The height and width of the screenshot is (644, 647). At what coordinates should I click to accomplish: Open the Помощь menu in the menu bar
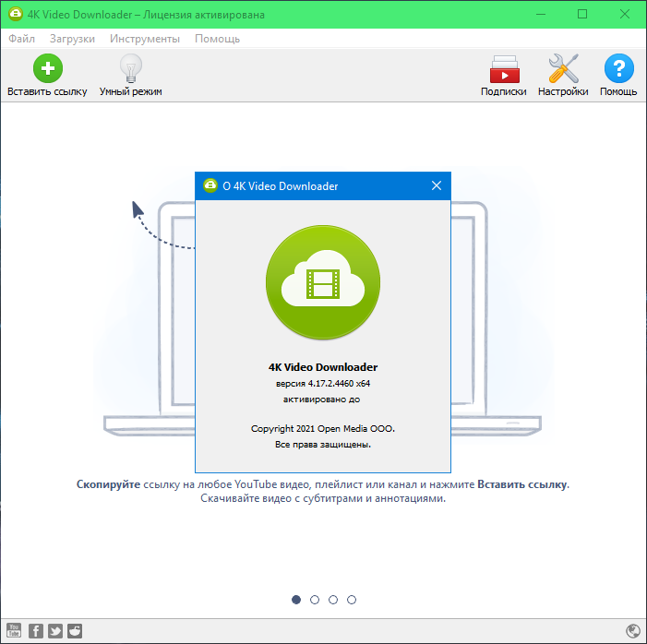[218, 39]
